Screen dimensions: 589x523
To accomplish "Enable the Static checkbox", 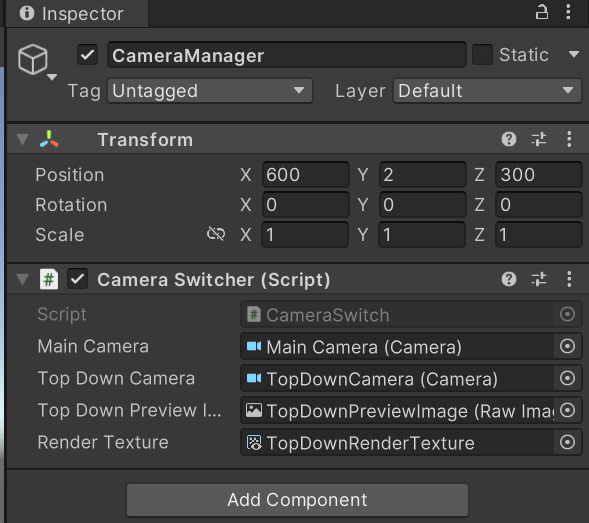I will tap(482, 55).
